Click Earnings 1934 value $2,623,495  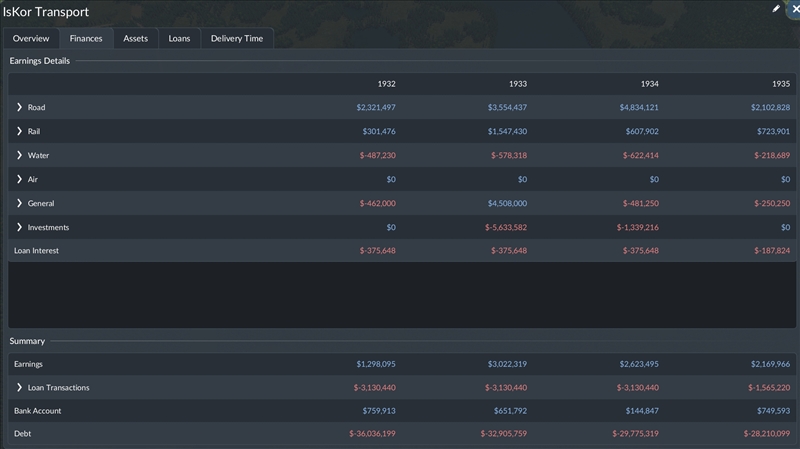tap(639, 364)
